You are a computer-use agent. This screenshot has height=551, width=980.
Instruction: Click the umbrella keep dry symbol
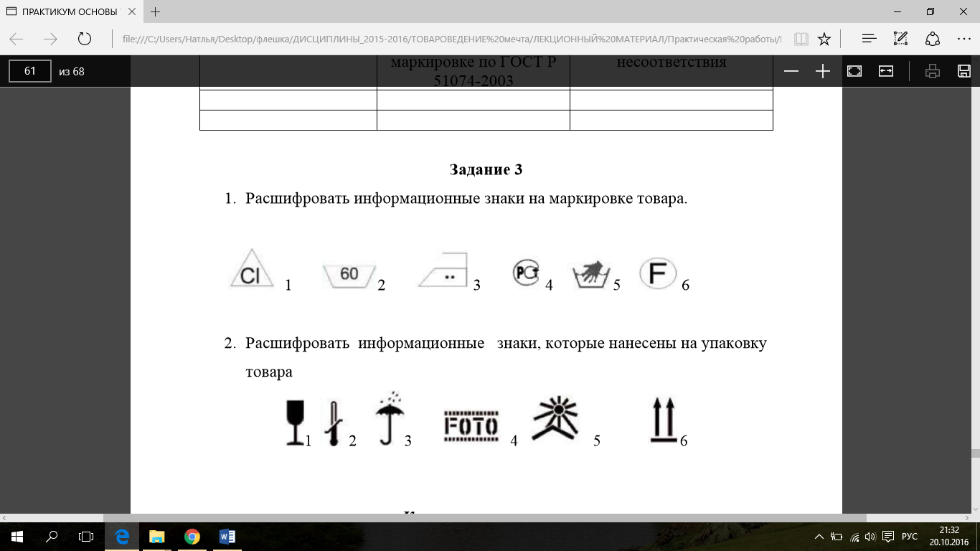tap(389, 420)
